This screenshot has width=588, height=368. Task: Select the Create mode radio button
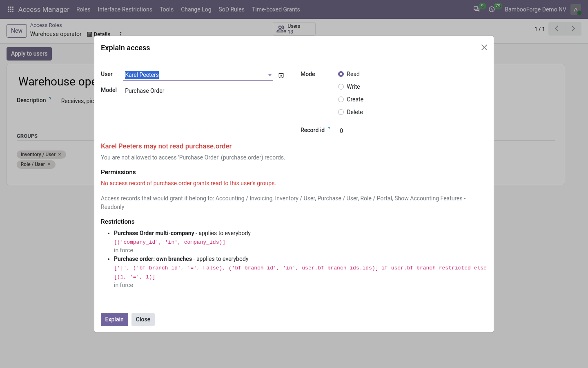[x=341, y=99]
